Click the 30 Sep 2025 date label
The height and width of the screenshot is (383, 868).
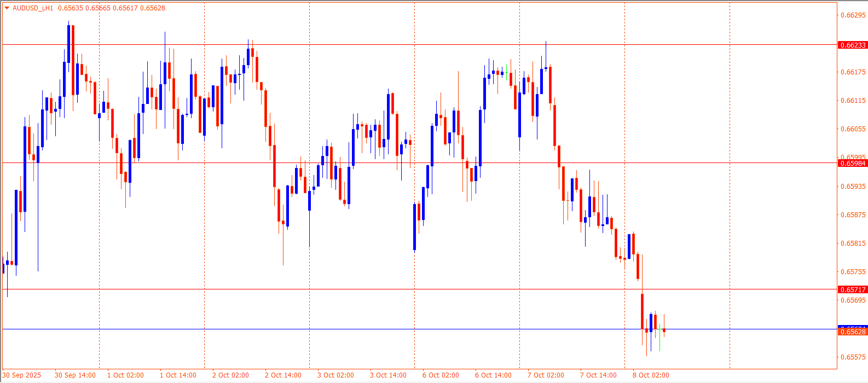22,375
